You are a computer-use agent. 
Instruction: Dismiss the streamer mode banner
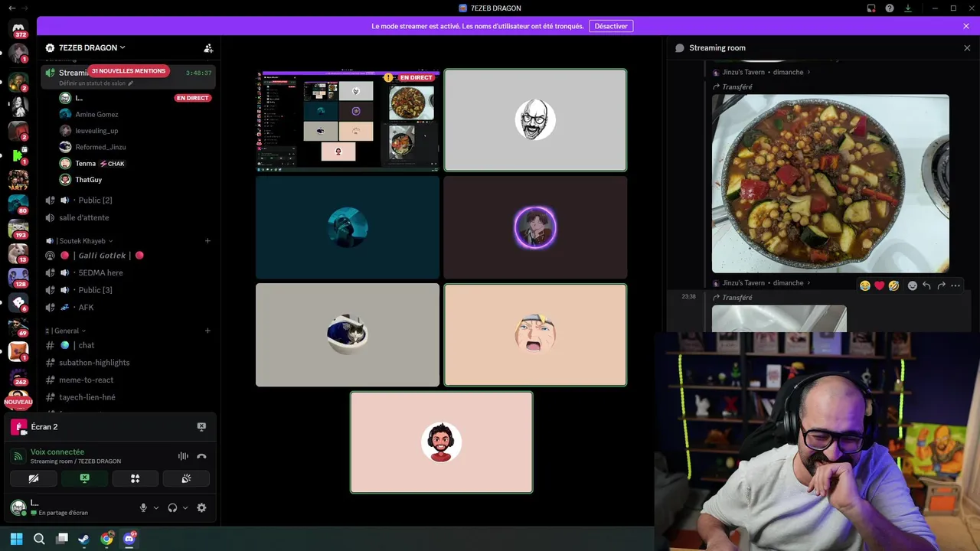tap(966, 26)
